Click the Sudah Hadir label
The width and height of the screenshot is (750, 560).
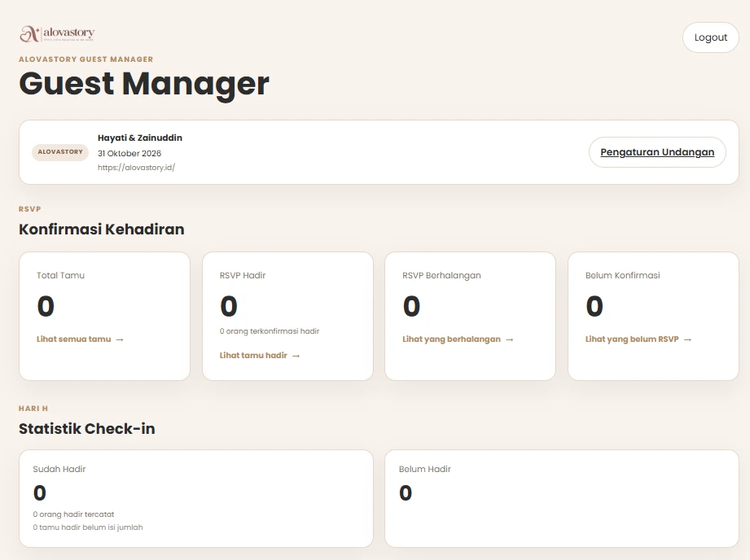click(x=59, y=469)
